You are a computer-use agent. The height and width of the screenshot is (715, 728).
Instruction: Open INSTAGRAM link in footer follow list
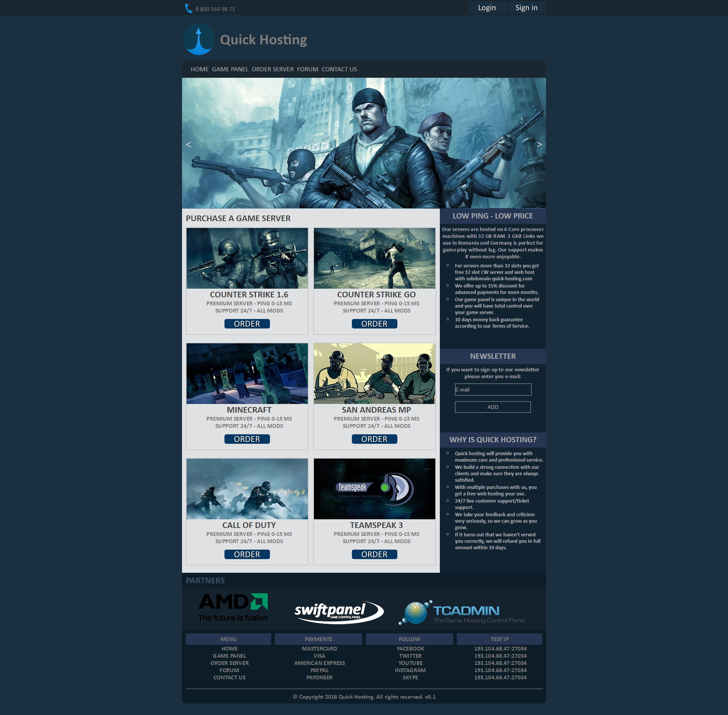pos(410,670)
